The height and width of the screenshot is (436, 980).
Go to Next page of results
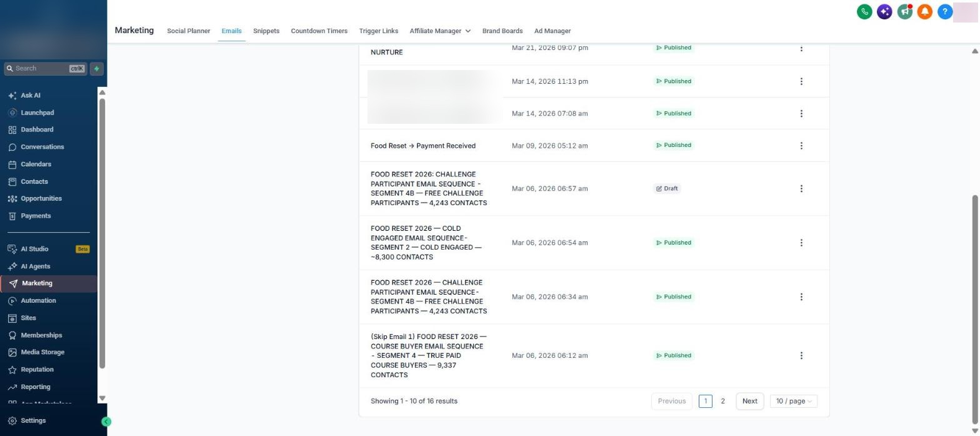(750, 402)
